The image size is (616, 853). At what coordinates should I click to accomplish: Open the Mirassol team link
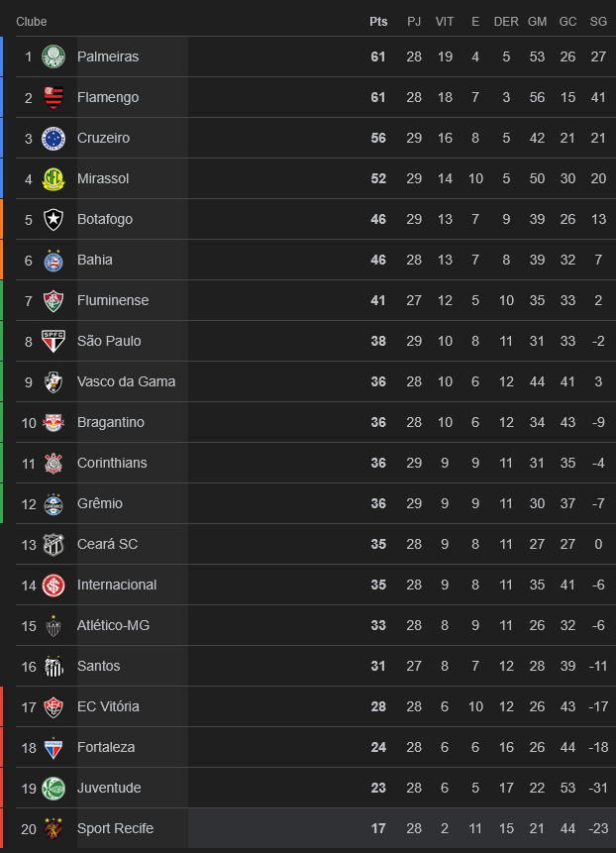coord(103,178)
